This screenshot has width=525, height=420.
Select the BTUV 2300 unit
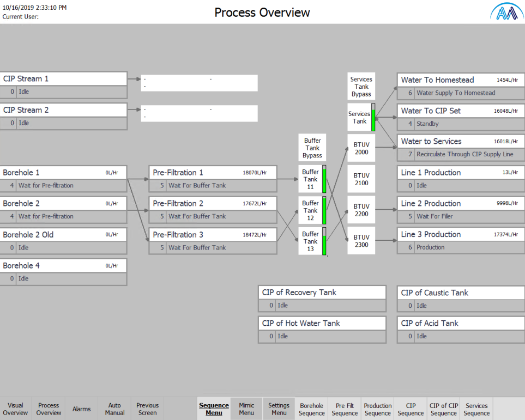361,241
